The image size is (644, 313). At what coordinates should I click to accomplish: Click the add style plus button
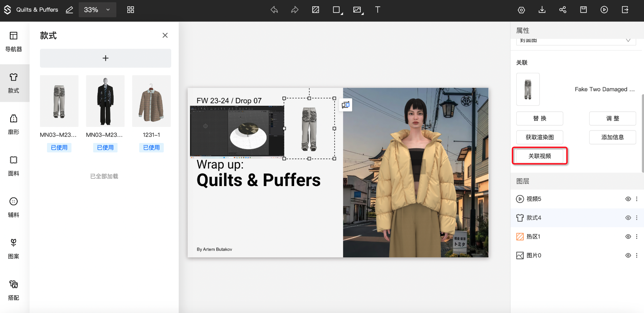click(x=105, y=58)
